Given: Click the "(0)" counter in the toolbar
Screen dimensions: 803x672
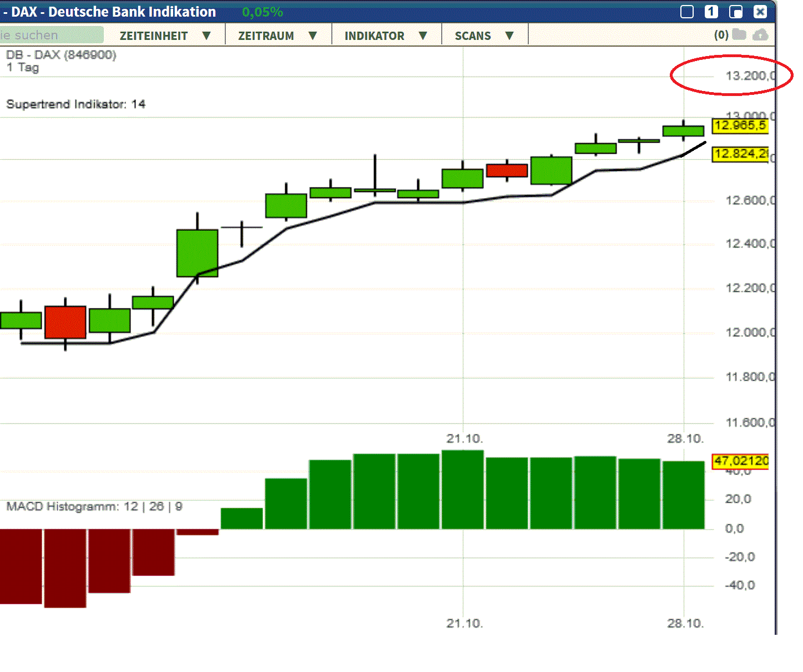Looking at the screenshot, I should [721, 35].
